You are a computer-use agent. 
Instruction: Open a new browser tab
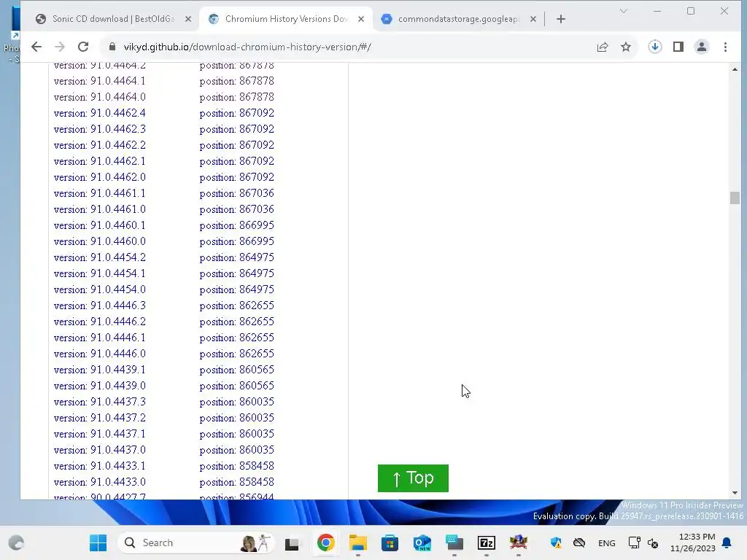[x=561, y=19]
